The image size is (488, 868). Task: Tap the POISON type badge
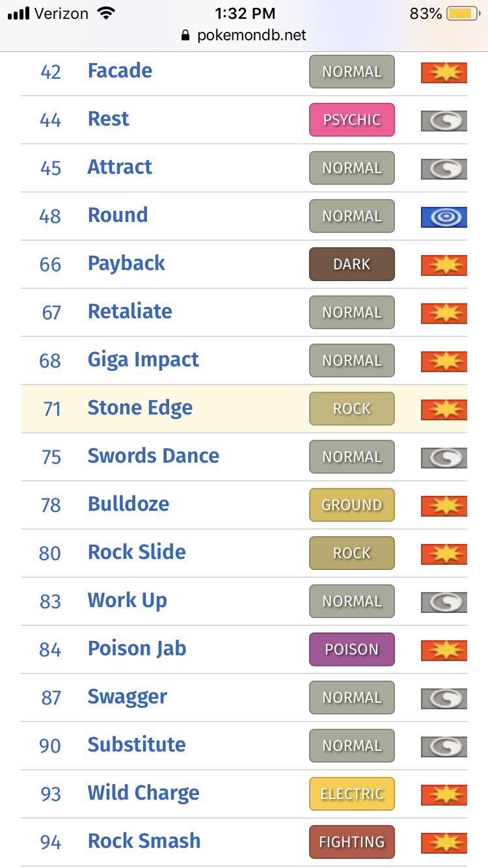coord(352,649)
